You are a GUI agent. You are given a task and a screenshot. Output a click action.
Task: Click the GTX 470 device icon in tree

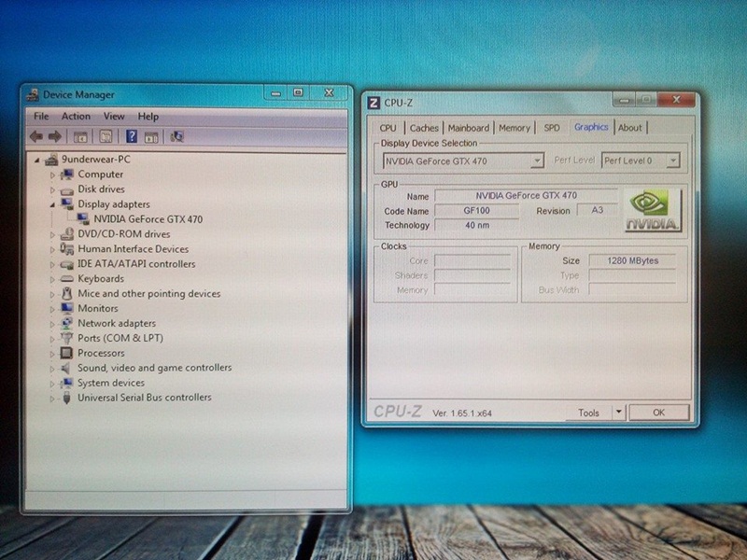point(83,219)
